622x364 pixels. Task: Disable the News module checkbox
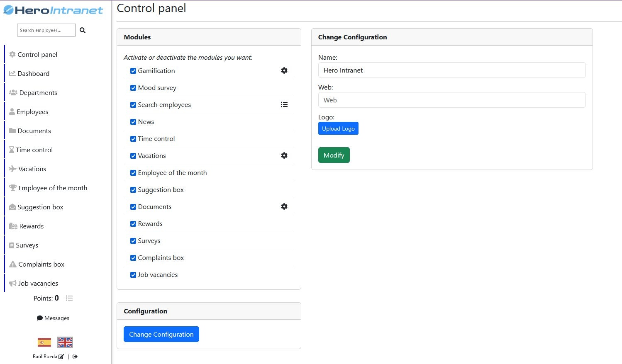[133, 122]
